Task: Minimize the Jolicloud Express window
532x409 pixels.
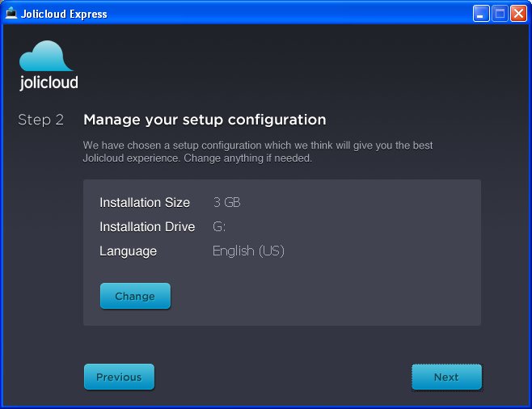Action: click(x=481, y=14)
